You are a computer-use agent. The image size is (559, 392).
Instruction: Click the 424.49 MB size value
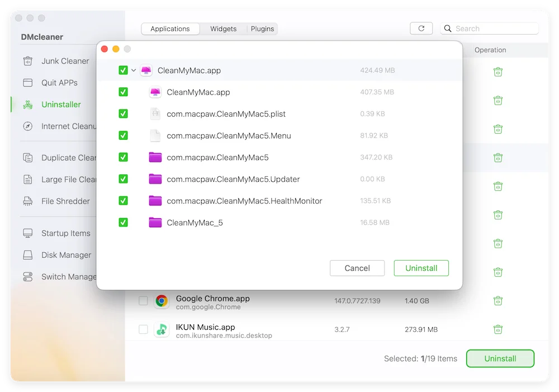(377, 70)
